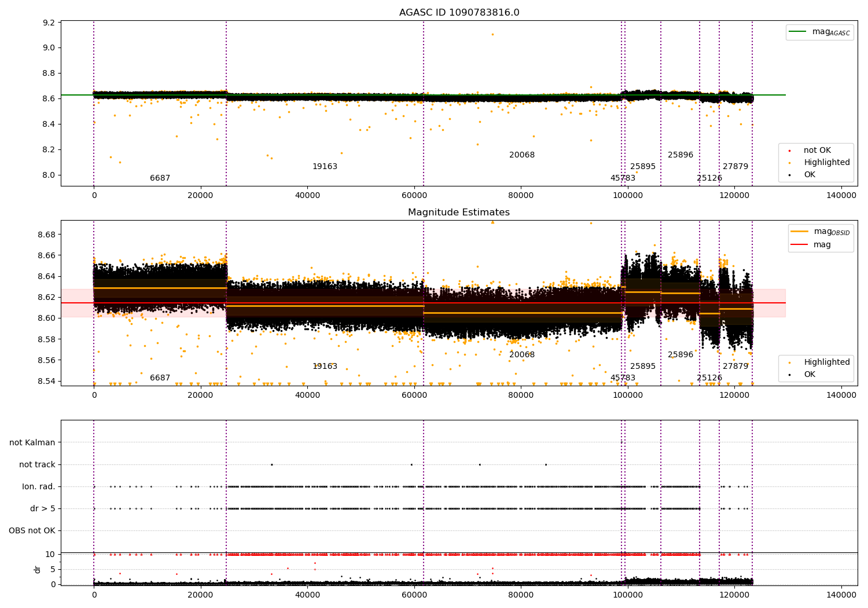Click the 'not Kalman' axis label
Image resolution: width=868 pixels, height=608 pixels.
[32, 442]
